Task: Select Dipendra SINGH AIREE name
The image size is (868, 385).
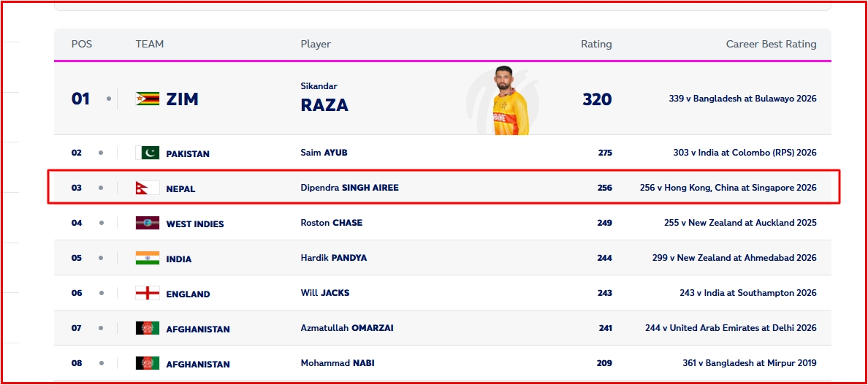Action: (349, 188)
